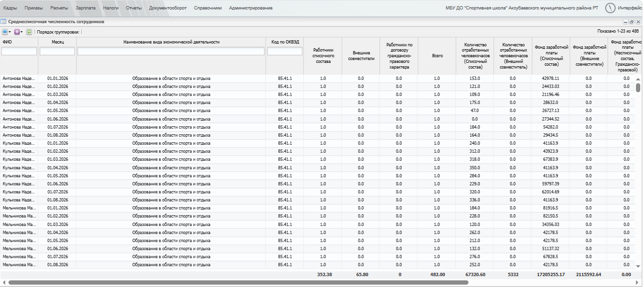
Task: Open the Справочники menu
Action: pos(208,8)
